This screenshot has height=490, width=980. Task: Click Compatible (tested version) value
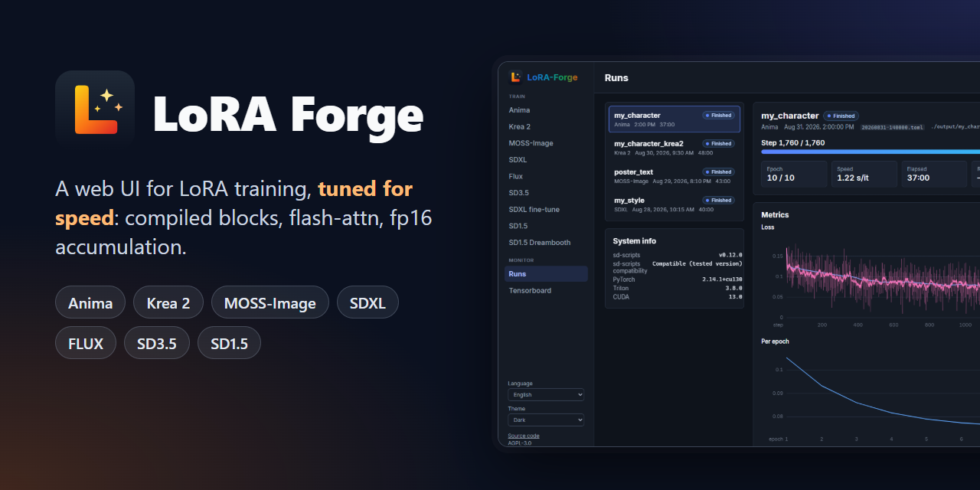pos(697,263)
